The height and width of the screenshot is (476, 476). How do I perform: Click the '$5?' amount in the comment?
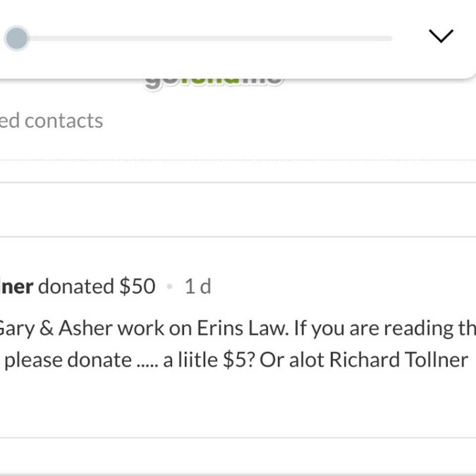pos(238,360)
